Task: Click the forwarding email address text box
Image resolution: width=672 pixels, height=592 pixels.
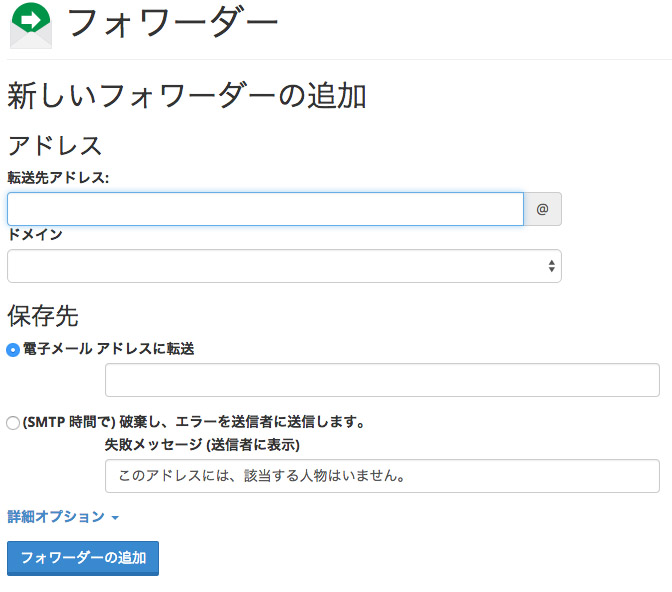Action: pos(382,380)
